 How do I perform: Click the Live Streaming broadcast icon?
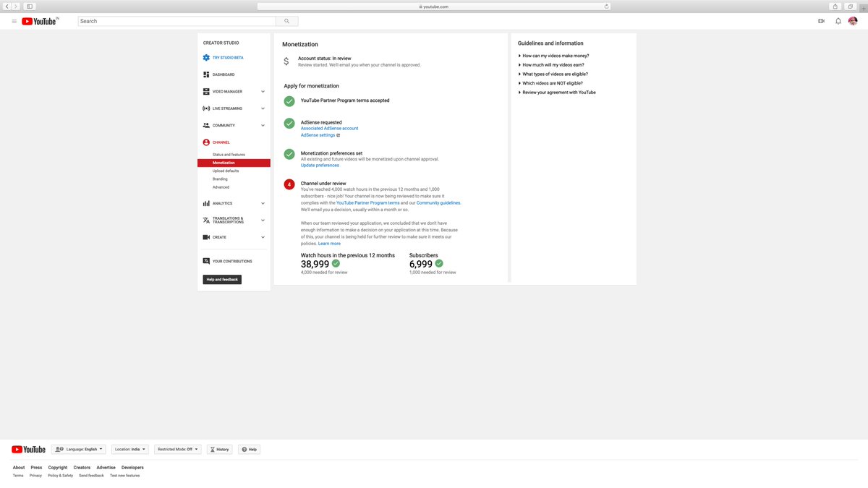[206, 108]
